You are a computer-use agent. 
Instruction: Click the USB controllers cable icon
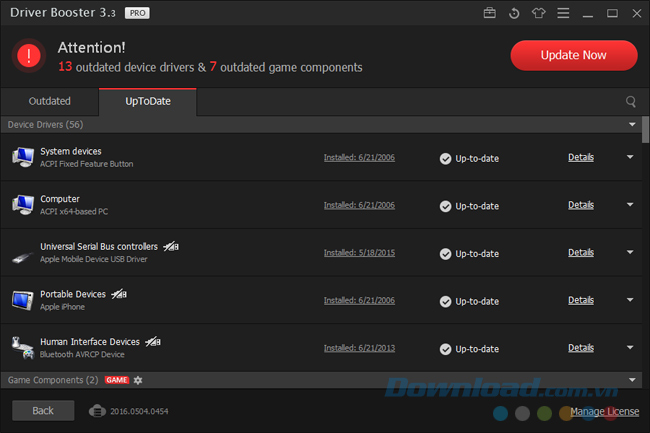point(23,258)
